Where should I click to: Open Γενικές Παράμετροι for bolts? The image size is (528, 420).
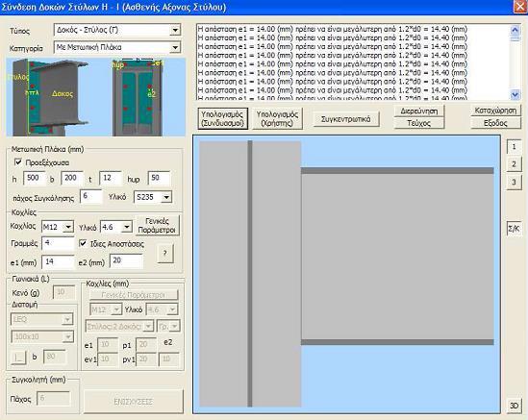click(x=157, y=225)
